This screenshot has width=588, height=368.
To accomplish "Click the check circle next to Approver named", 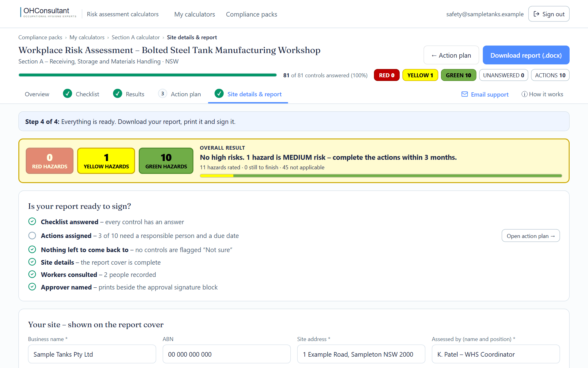I will 32,287.
